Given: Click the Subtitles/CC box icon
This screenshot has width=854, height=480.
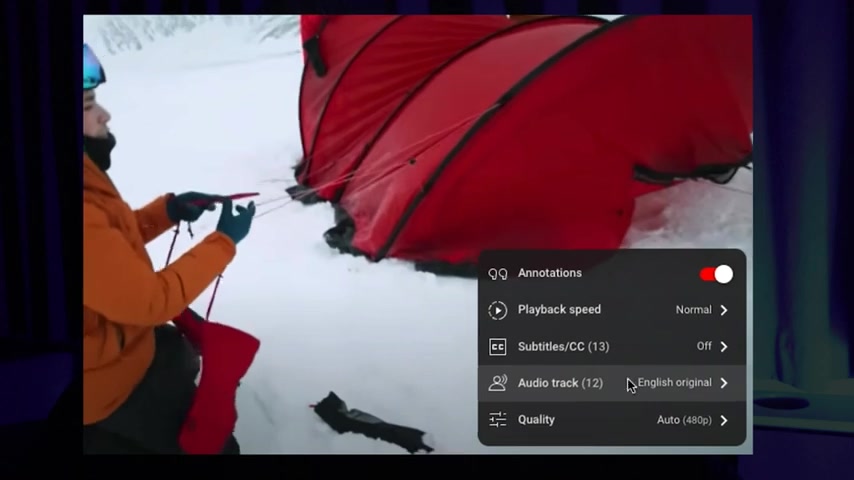Looking at the screenshot, I should pos(497,347).
